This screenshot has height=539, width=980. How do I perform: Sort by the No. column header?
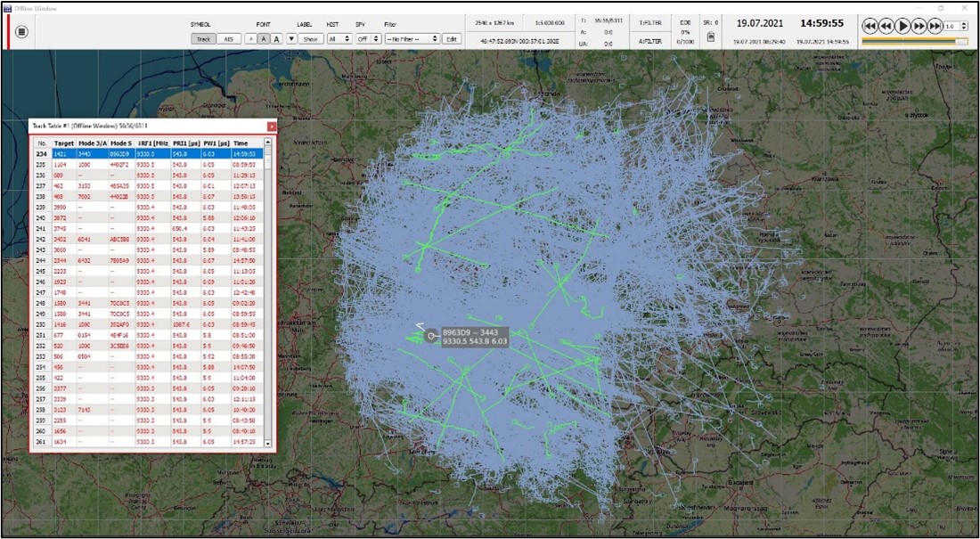tap(43, 143)
